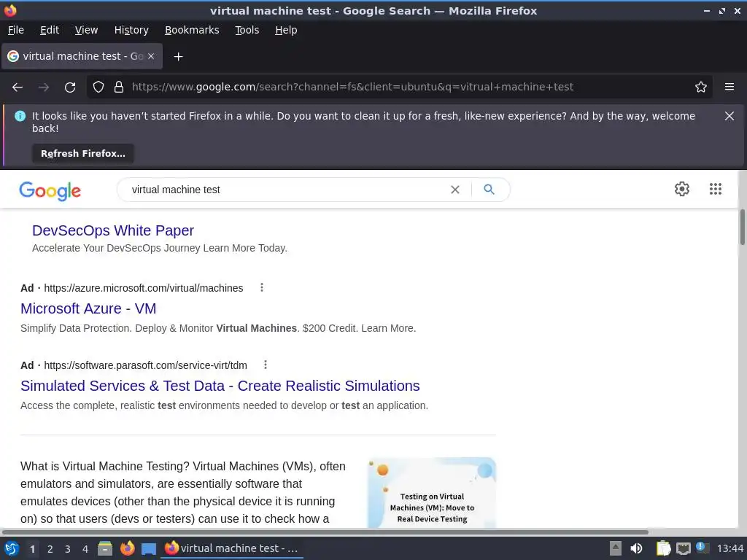Go back to the previous page
Viewport: 747px width, 560px height.
click(18, 87)
